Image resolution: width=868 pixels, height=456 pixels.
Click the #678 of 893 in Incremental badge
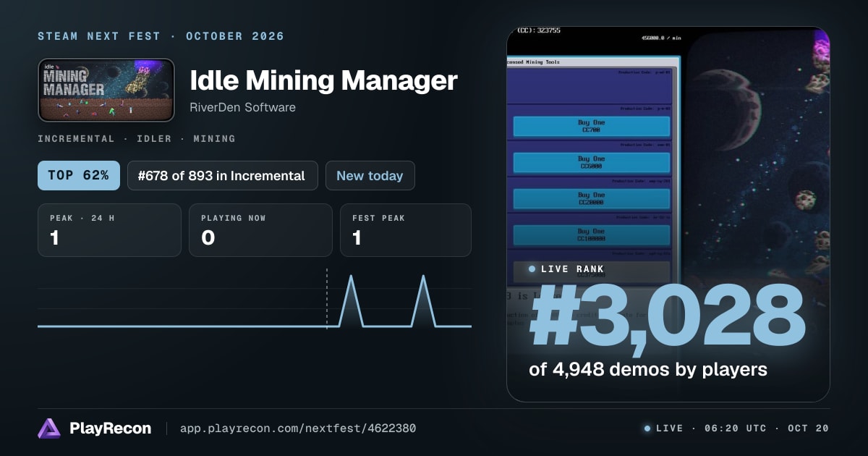point(223,175)
